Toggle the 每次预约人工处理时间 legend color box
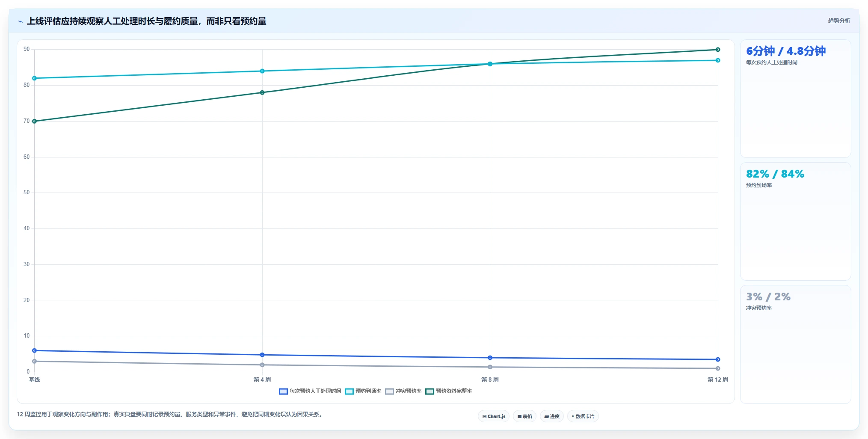The height and width of the screenshot is (439, 868). pos(283,391)
